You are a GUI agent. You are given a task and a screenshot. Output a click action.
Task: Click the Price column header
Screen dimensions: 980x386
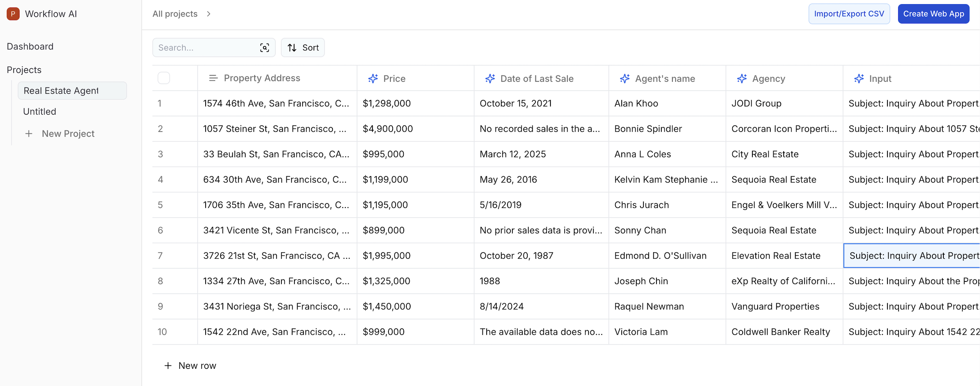coord(415,78)
